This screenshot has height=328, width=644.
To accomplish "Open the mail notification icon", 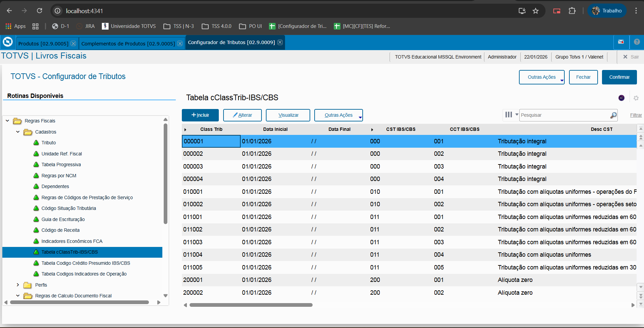I will coord(621,42).
